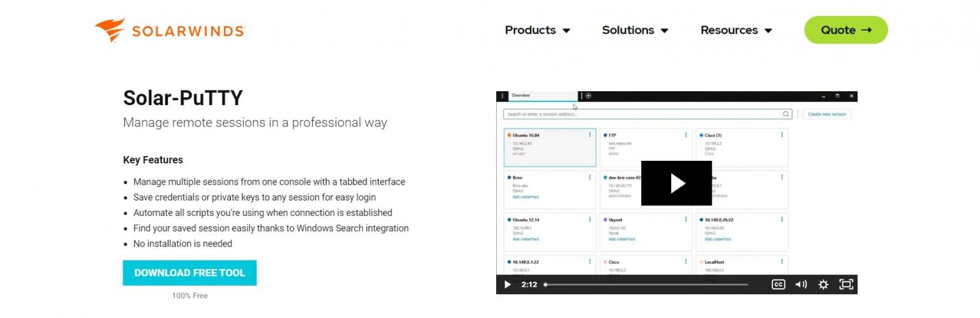Click the FTP session card title
This screenshot has width=980, height=318.
pos(612,135)
